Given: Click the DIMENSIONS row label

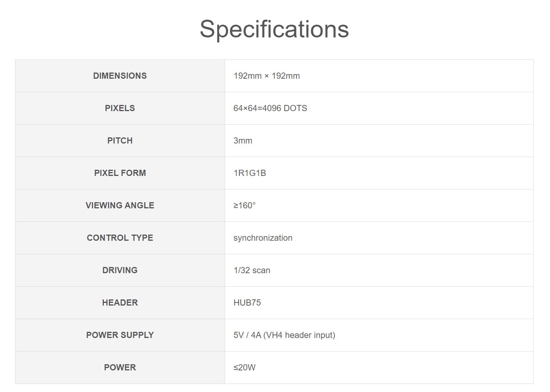Looking at the screenshot, I should (120, 76).
